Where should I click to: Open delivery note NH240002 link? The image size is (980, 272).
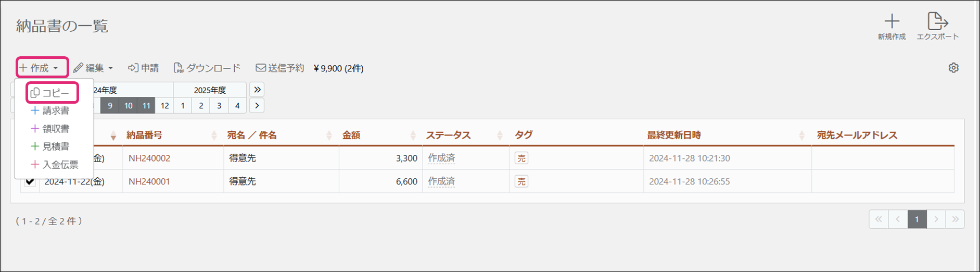(149, 158)
